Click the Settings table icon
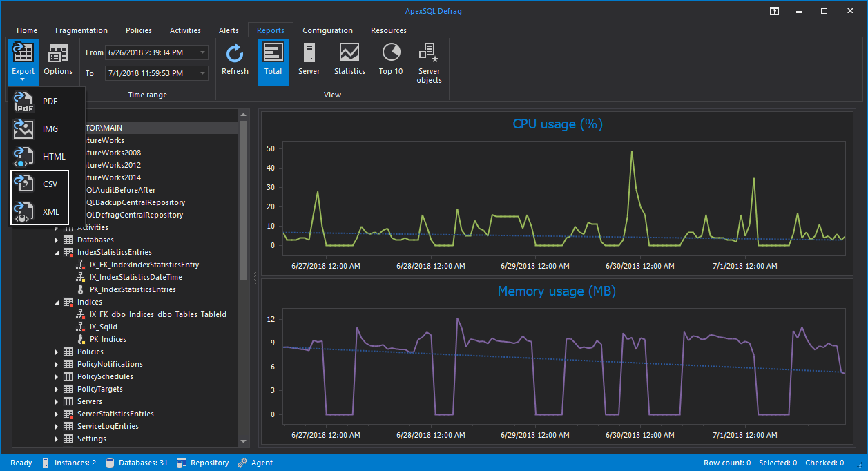 tap(68, 439)
